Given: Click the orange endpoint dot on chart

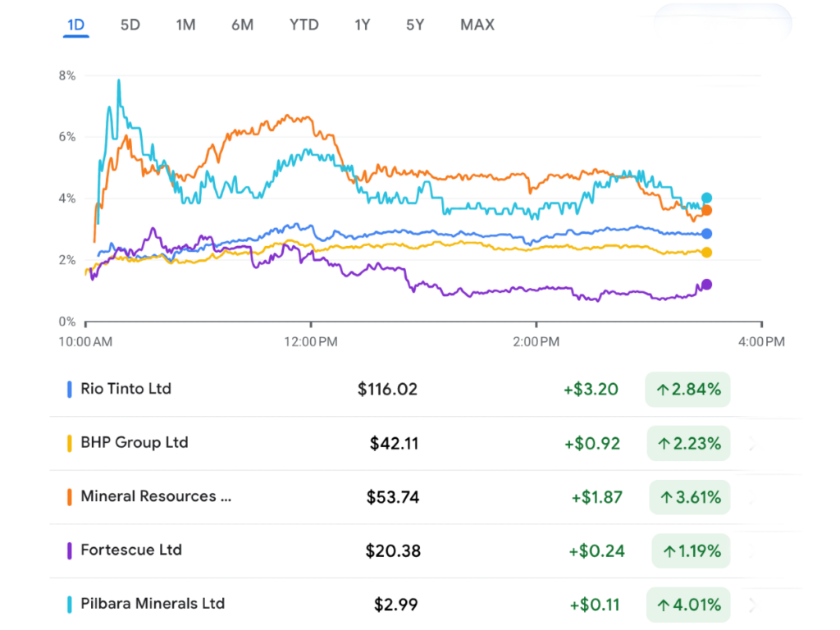Looking at the screenshot, I should coord(706,211).
